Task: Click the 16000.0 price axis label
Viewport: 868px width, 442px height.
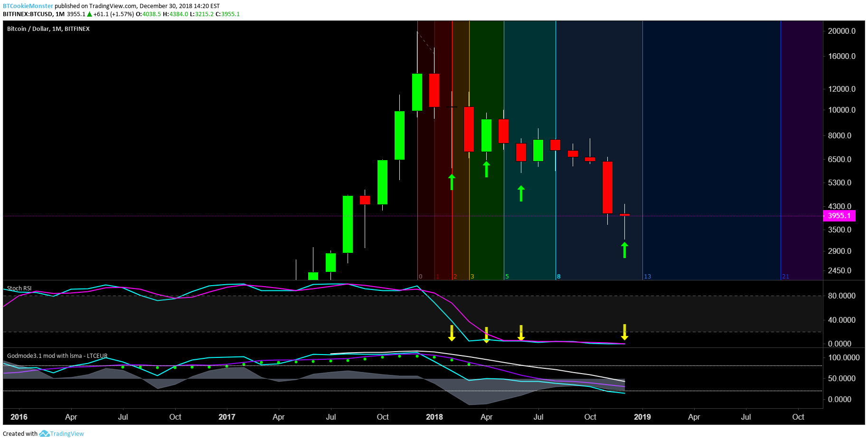Action: coord(842,56)
